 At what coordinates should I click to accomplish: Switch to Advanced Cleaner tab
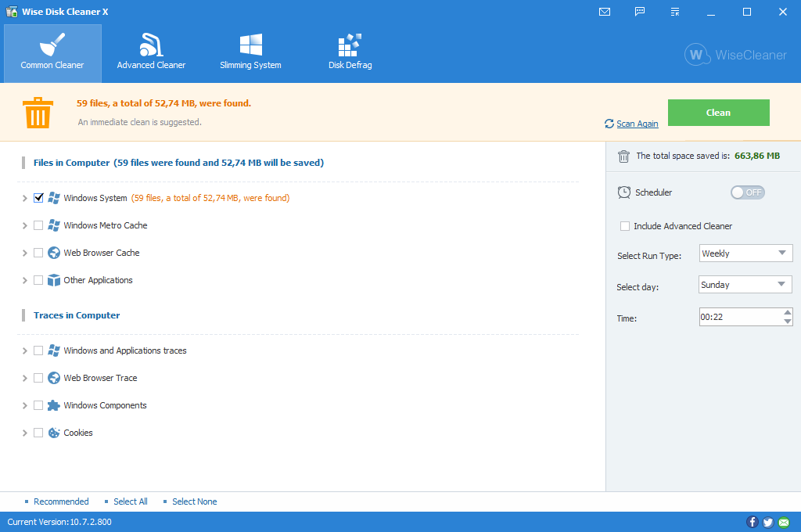click(x=151, y=53)
